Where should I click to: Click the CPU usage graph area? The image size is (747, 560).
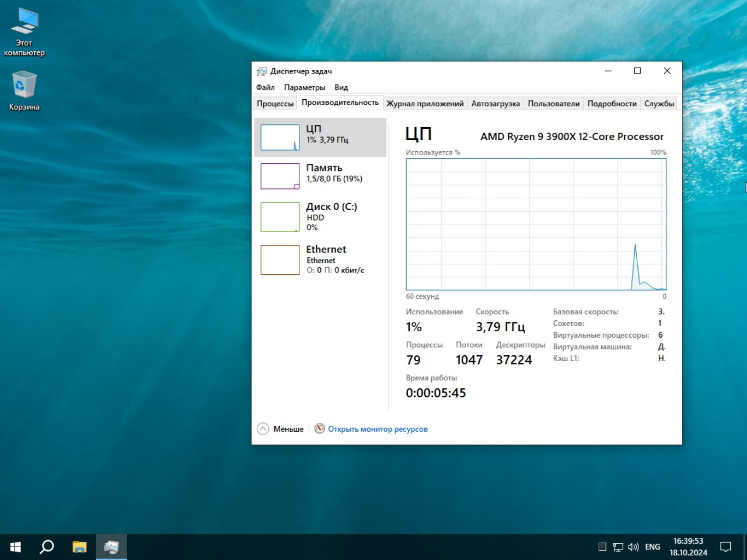(x=536, y=224)
